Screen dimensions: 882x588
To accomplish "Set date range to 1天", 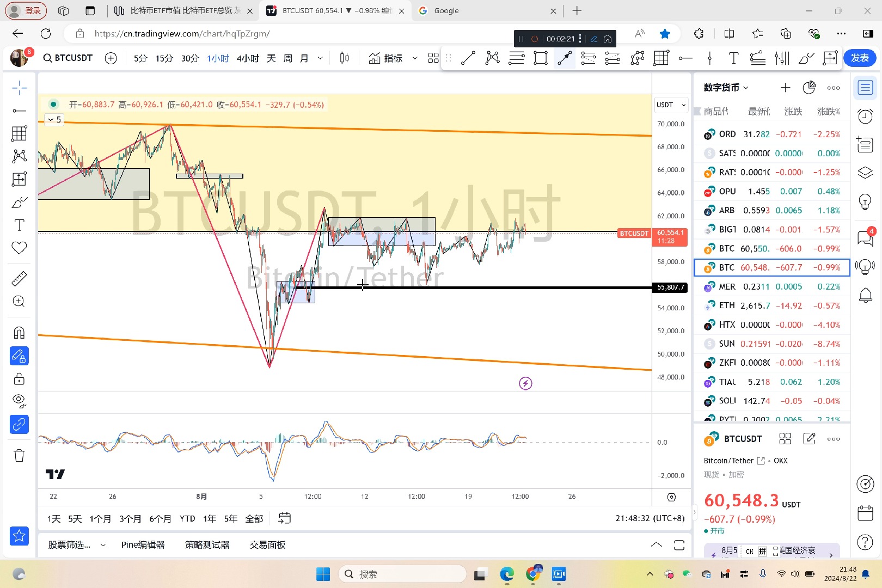I will pos(54,518).
